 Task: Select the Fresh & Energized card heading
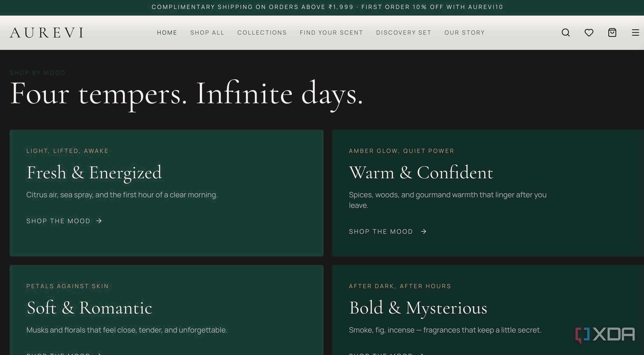pyautogui.click(x=94, y=172)
